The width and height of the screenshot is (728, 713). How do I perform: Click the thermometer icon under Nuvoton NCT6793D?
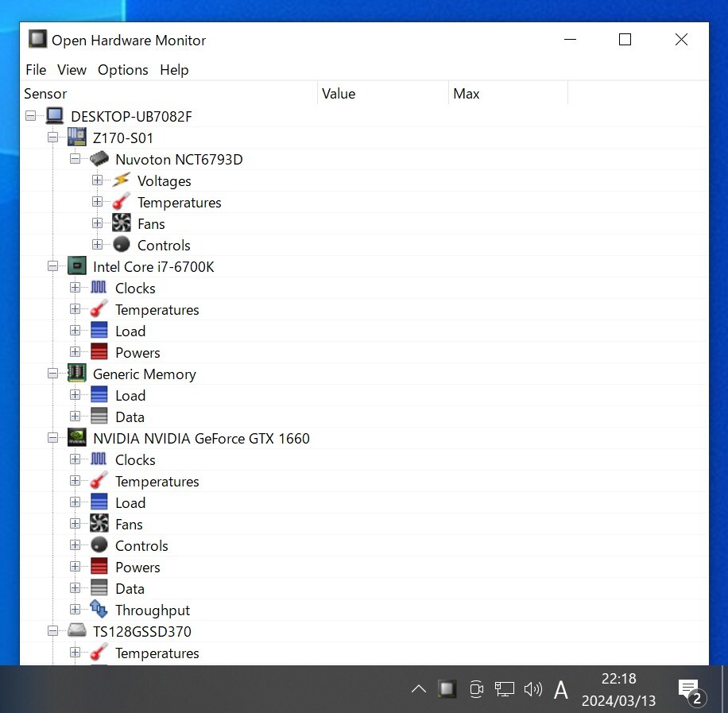(121, 202)
